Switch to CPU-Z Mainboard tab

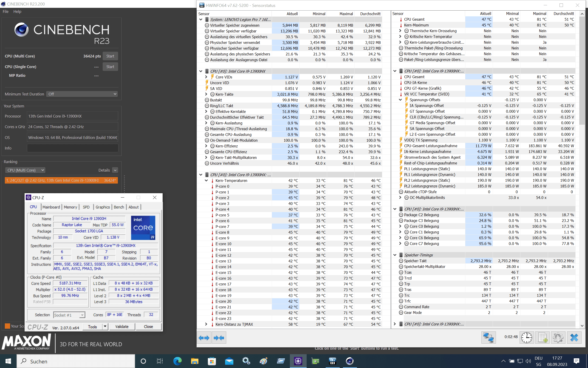tap(51, 207)
